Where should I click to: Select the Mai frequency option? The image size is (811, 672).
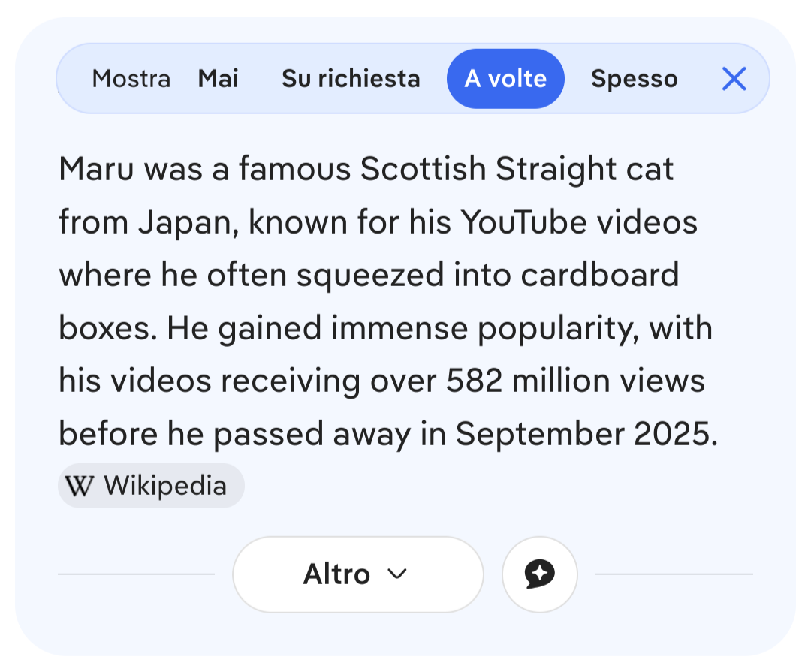219,79
